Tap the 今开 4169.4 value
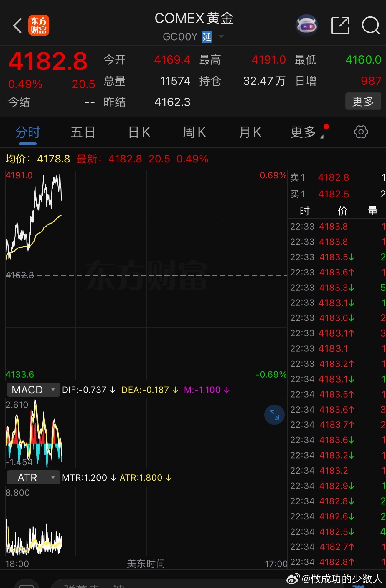Image resolution: width=386 pixels, height=588 pixels. [x=172, y=60]
